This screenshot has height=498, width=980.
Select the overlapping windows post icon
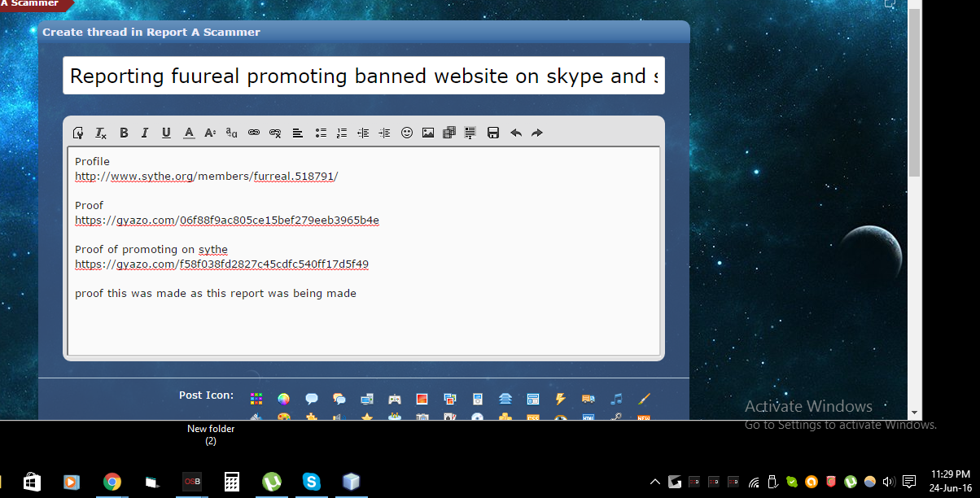tap(450, 399)
